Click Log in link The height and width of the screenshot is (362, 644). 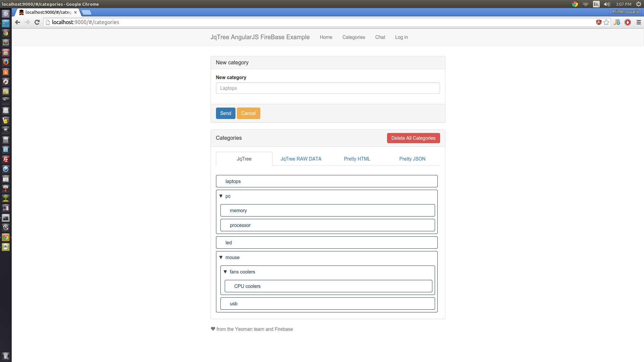pos(401,37)
